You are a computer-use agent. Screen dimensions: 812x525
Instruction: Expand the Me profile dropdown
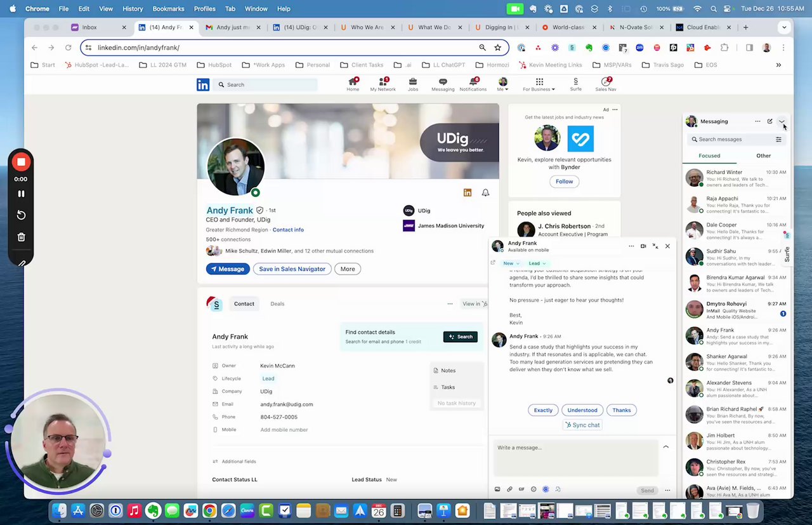502,85
